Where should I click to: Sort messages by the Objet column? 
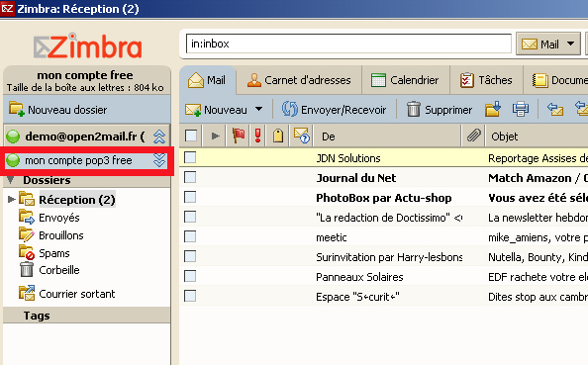pos(537,137)
